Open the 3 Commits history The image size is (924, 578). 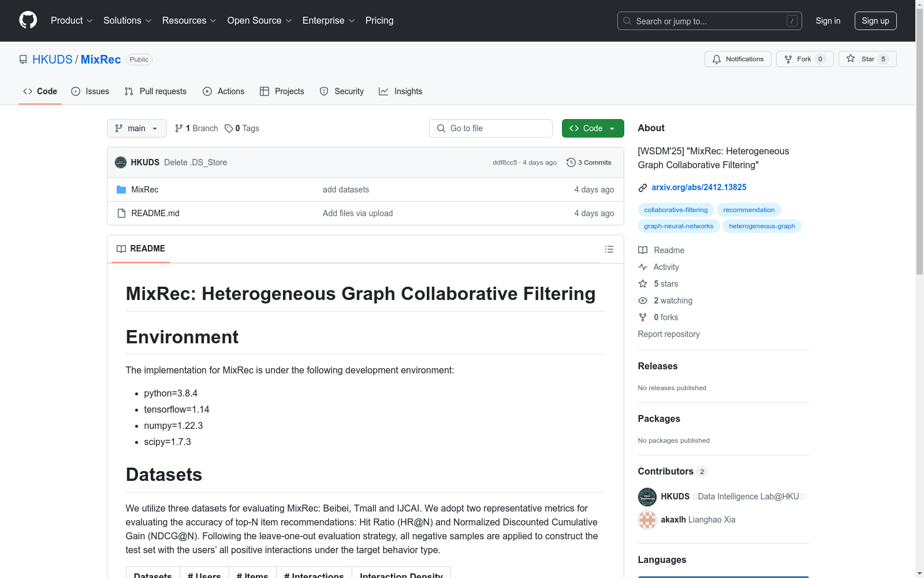pyautogui.click(x=589, y=162)
